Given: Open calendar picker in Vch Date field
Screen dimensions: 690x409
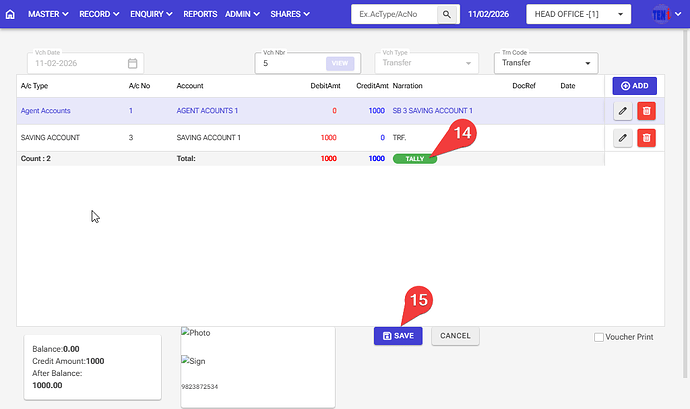Looking at the screenshot, I should [132, 63].
